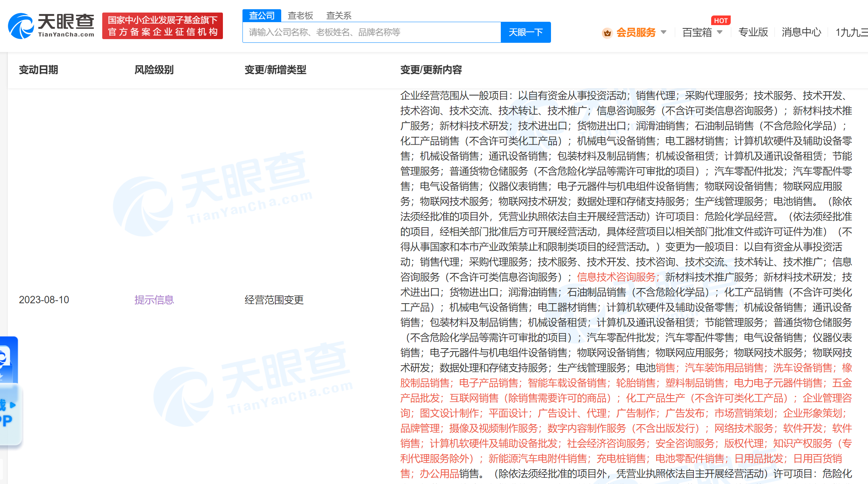This screenshot has width=868, height=484.
Task: Open the 百宝箱 menu
Action: pos(697,32)
